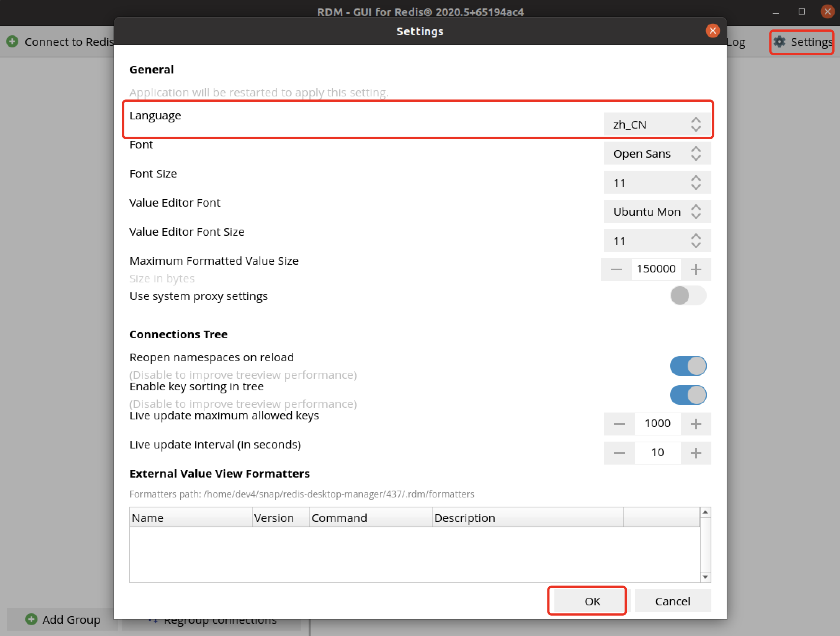Decrease Live update interval with minus button
840x636 pixels.
pyautogui.click(x=619, y=453)
